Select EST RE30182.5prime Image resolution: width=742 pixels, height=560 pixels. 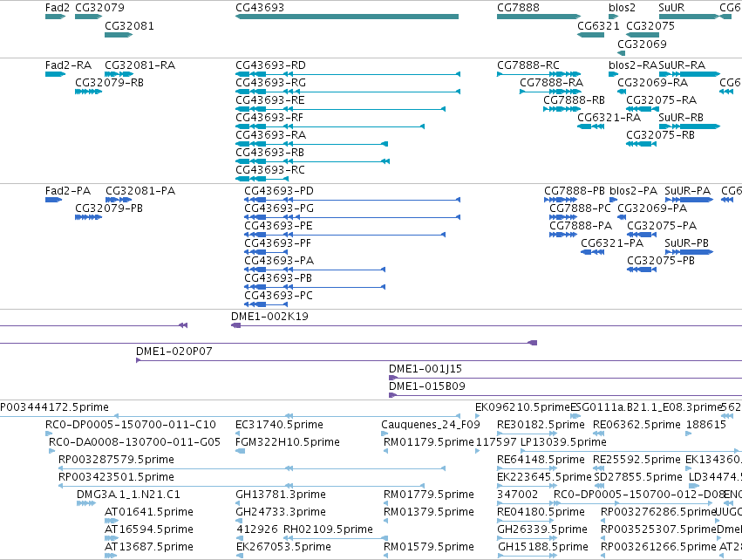click(528, 434)
